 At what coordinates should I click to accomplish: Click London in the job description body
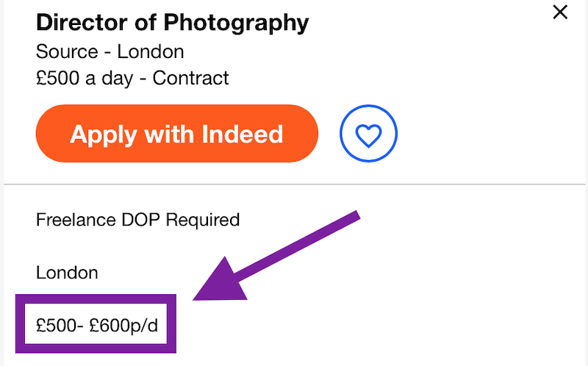[x=67, y=273]
